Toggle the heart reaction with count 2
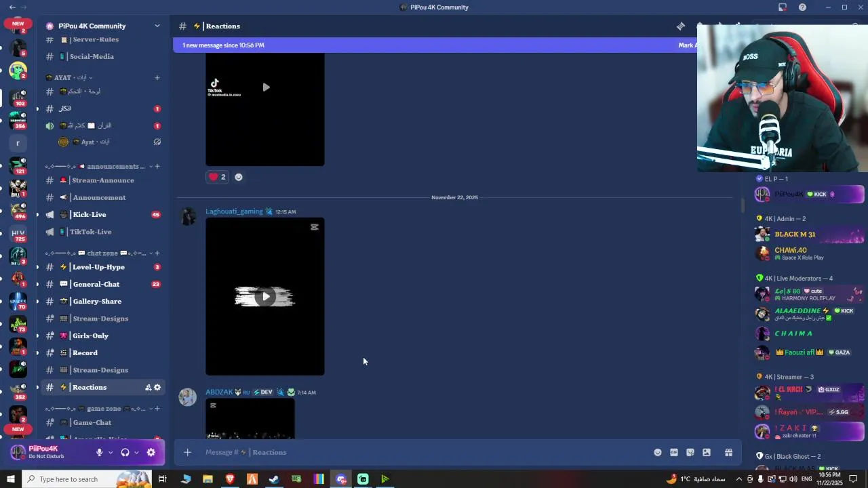The height and width of the screenshot is (488, 868). 217,177
